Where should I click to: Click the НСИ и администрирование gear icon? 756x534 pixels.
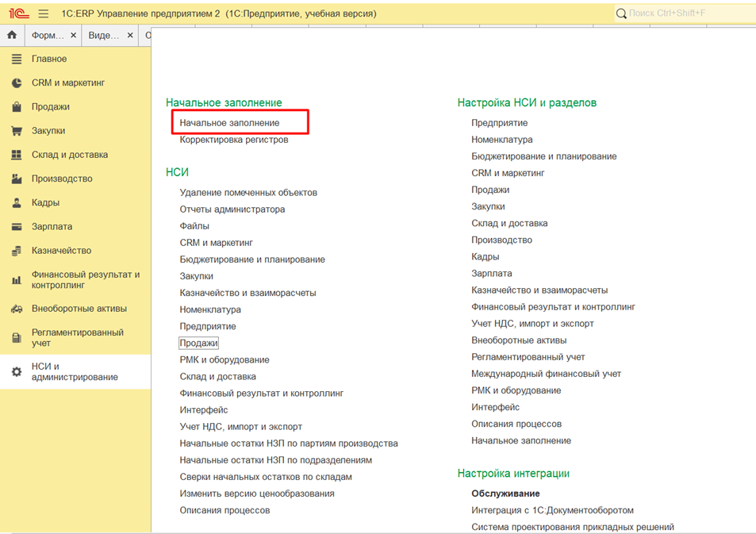[17, 372]
